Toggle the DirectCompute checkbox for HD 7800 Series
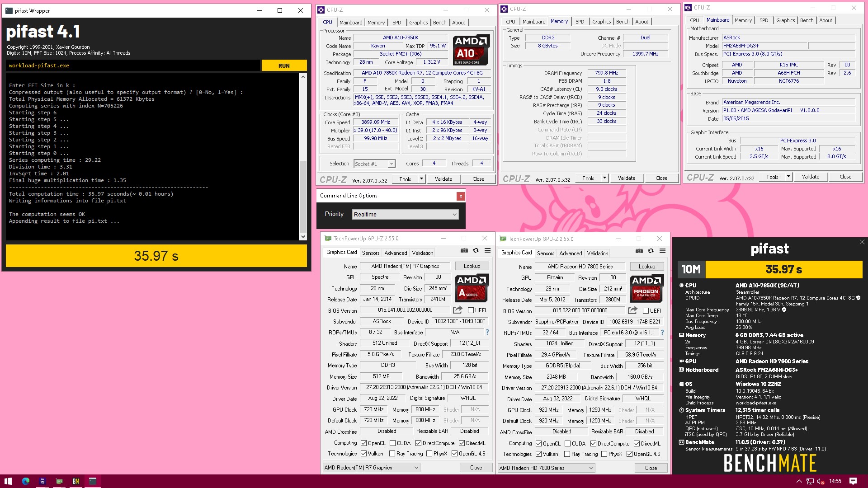The width and height of the screenshot is (868, 488). point(593,444)
